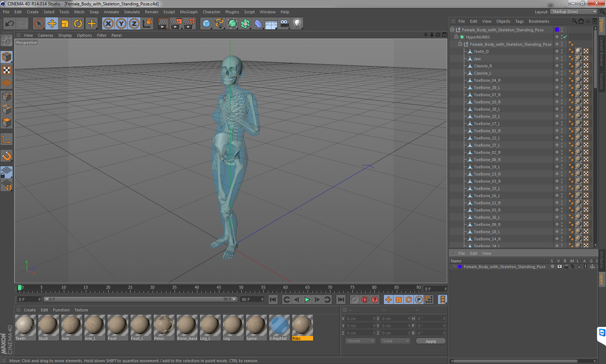Open the World coordinate dropdown
This screenshot has height=364, width=606.
(x=360, y=341)
